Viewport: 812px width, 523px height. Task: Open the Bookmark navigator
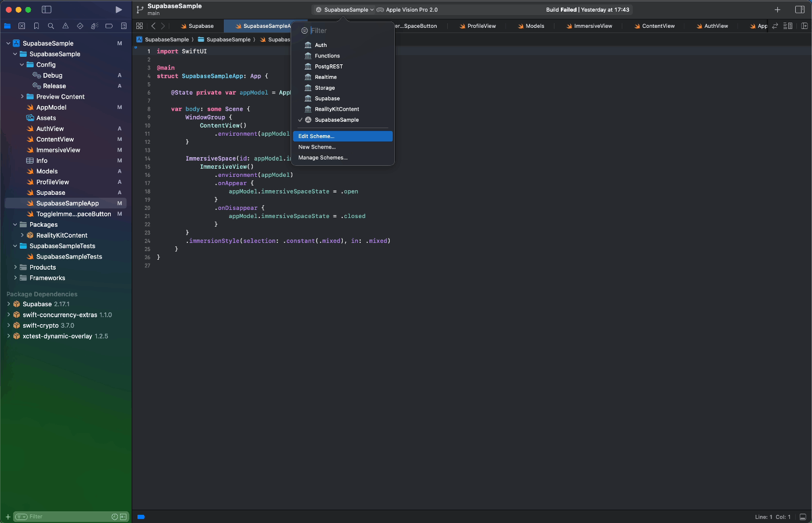37,26
